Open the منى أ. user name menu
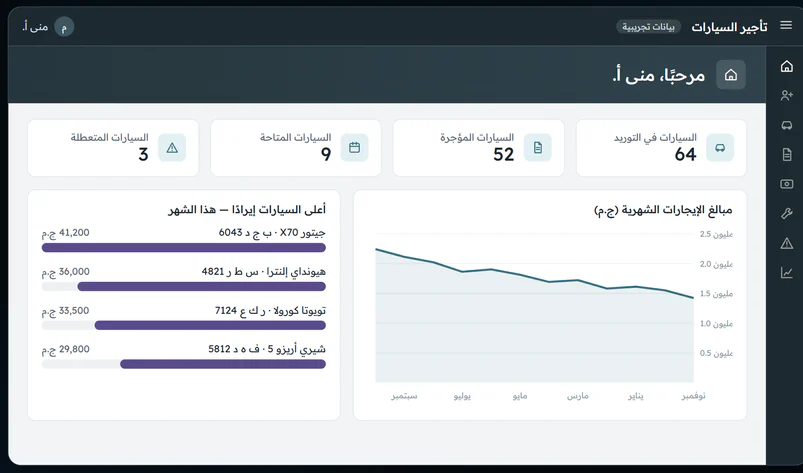Image resolution: width=803 pixels, height=473 pixels. [x=35, y=27]
